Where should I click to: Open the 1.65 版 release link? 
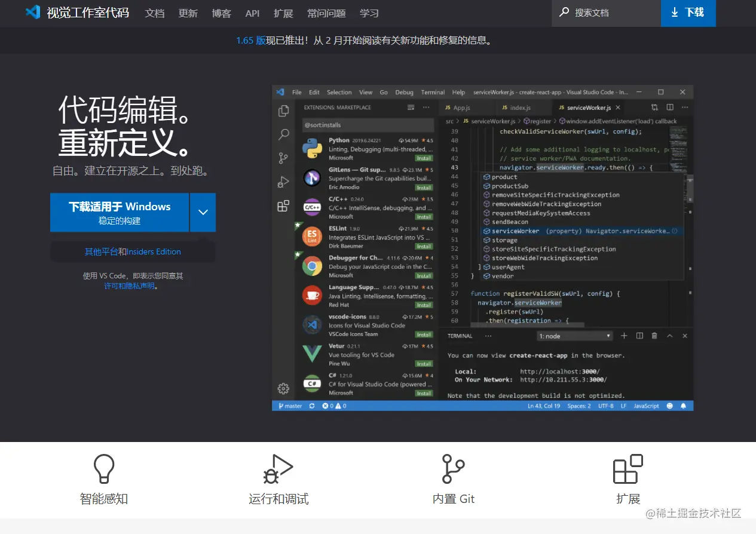click(250, 41)
